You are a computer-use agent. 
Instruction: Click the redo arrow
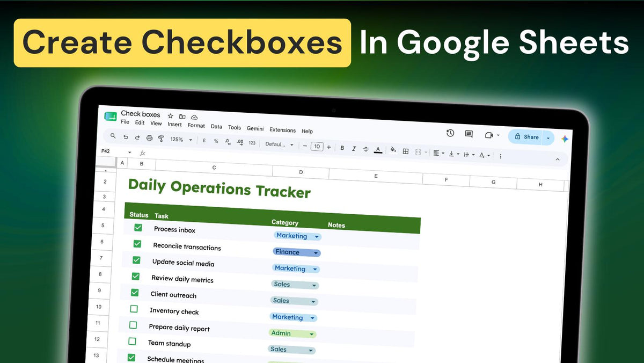(x=137, y=137)
